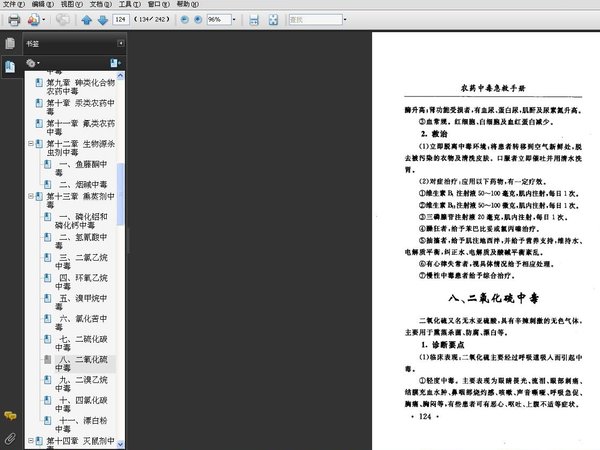The height and width of the screenshot is (450, 600).
Task: Click heading 八、二氧化硫中毒 in document
Action: click(x=493, y=298)
